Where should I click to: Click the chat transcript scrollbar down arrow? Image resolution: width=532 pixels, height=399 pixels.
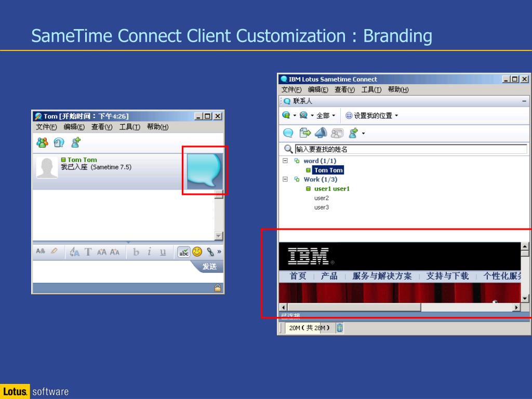(219, 236)
